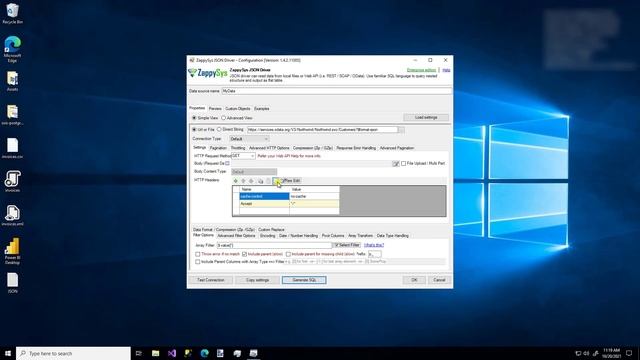The width and height of the screenshot is (640, 360).
Task: Enable File Upload / Multi Part checkbox
Action: pyautogui.click(x=404, y=163)
